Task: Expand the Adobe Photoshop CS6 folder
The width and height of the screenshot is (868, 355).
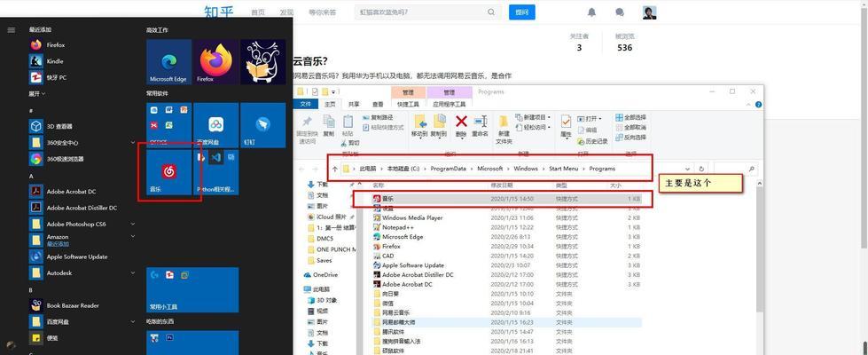Action: [x=133, y=225]
